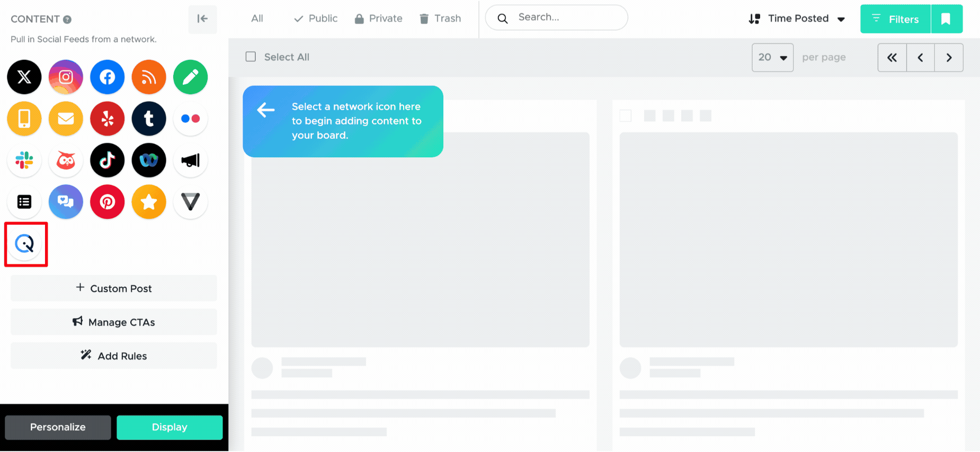
Task: Focus the Search input field
Action: [557, 17]
